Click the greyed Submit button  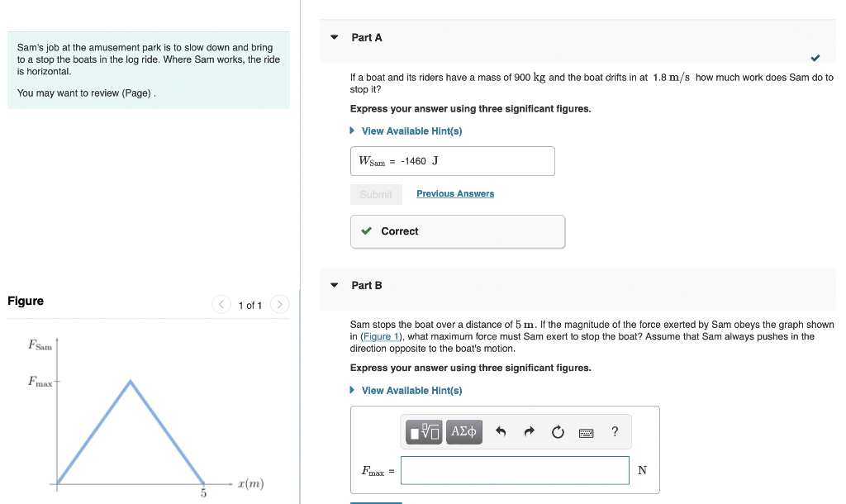pyautogui.click(x=376, y=194)
